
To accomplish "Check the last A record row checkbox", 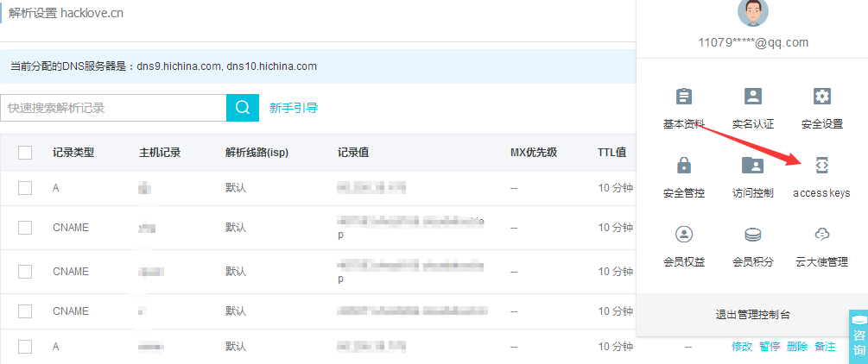I will click(x=25, y=347).
